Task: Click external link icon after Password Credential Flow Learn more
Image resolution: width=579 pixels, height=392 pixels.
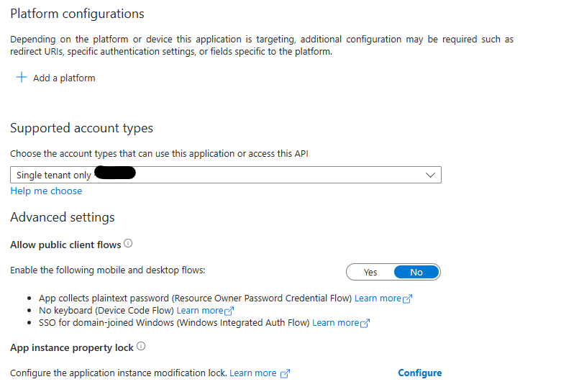Action: (407, 298)
